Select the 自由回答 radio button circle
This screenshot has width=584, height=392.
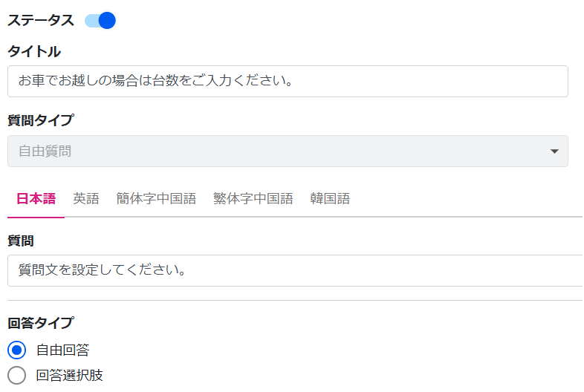[x=17, y=350]
